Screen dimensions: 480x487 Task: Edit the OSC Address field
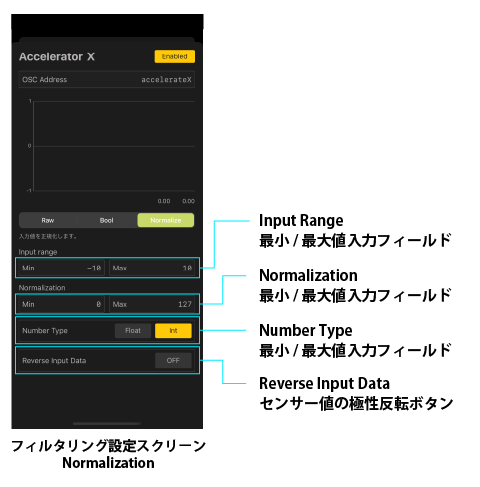[x=107, y=79]
